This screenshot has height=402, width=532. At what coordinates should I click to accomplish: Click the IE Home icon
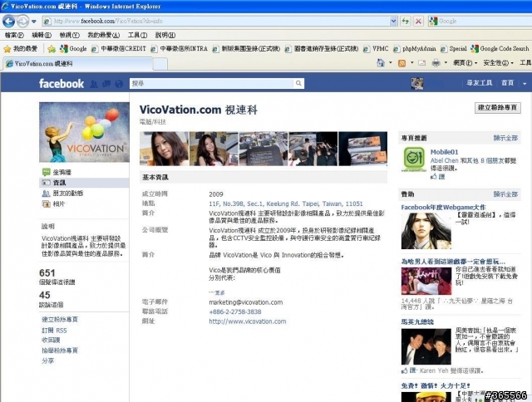pyautogui.click(x=381, y=62)
